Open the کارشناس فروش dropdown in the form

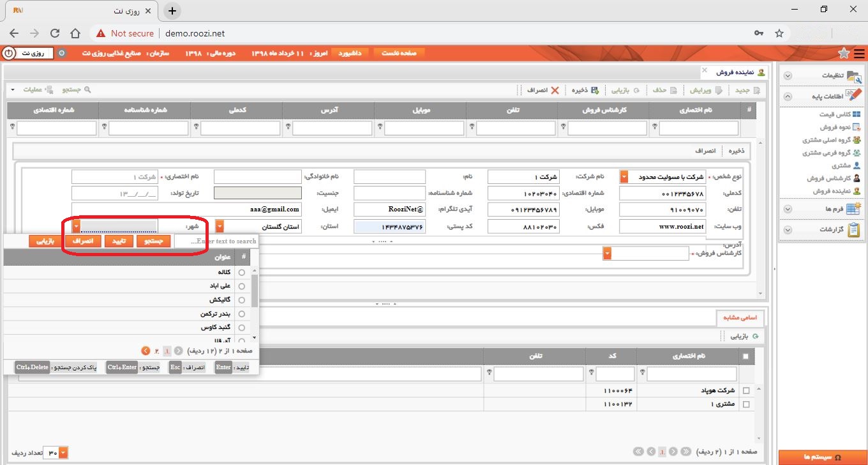click(x=607, y=254)
